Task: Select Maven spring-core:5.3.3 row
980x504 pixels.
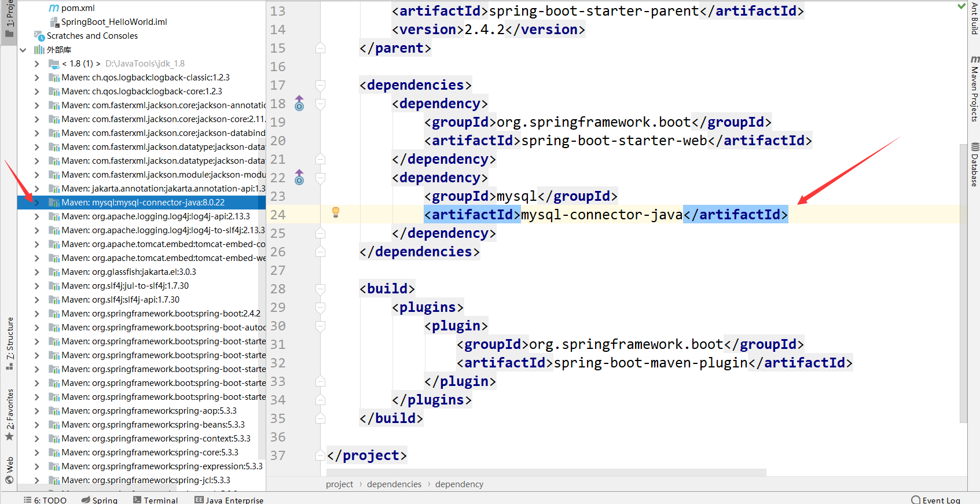Action: tap(142, 453)
